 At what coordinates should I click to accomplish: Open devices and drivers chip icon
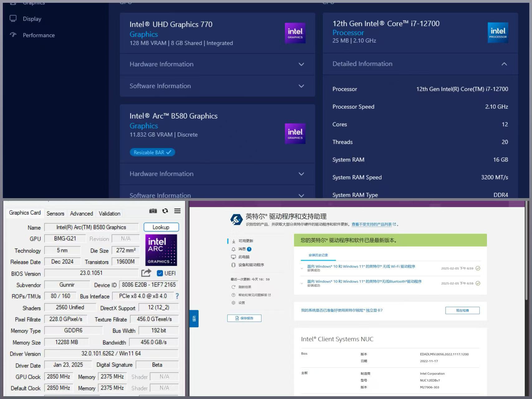tap(234, 265)
